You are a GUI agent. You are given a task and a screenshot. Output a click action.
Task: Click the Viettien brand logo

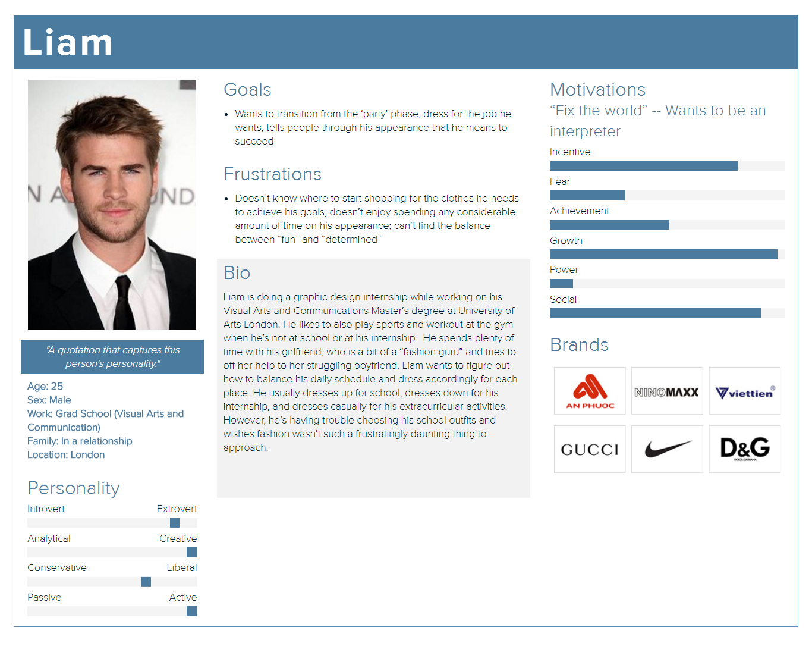(x=745, y=391)
